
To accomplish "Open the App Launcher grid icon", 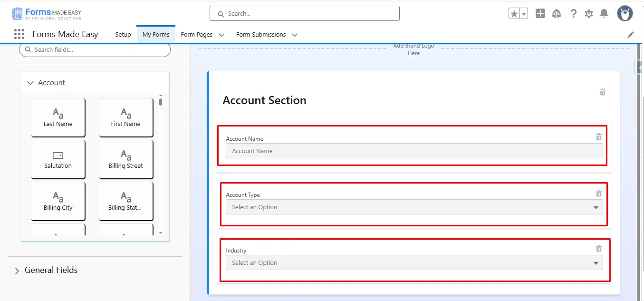I will pyautogui.click(x=19, y=34).
